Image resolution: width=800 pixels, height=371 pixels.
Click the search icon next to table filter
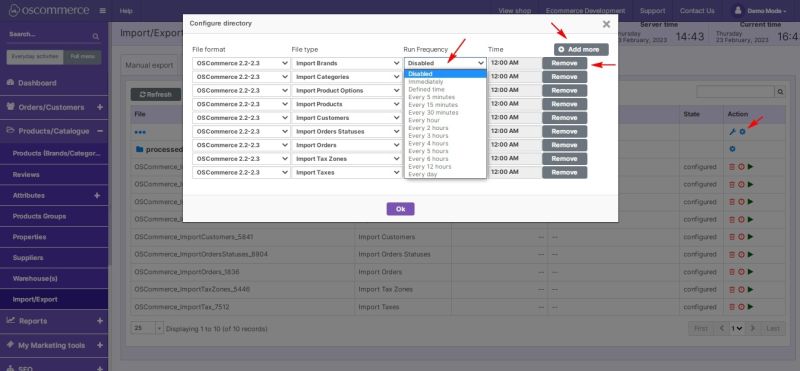click(x=780, y=92)
